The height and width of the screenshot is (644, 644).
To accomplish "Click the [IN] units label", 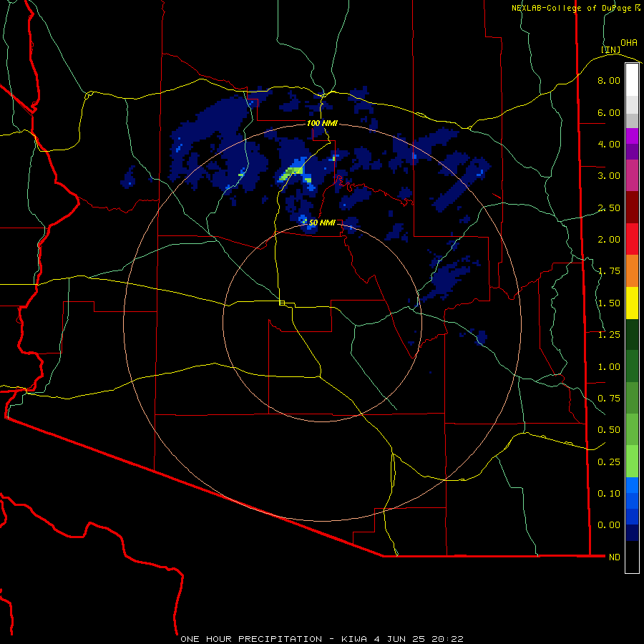I will click(611, 50).
